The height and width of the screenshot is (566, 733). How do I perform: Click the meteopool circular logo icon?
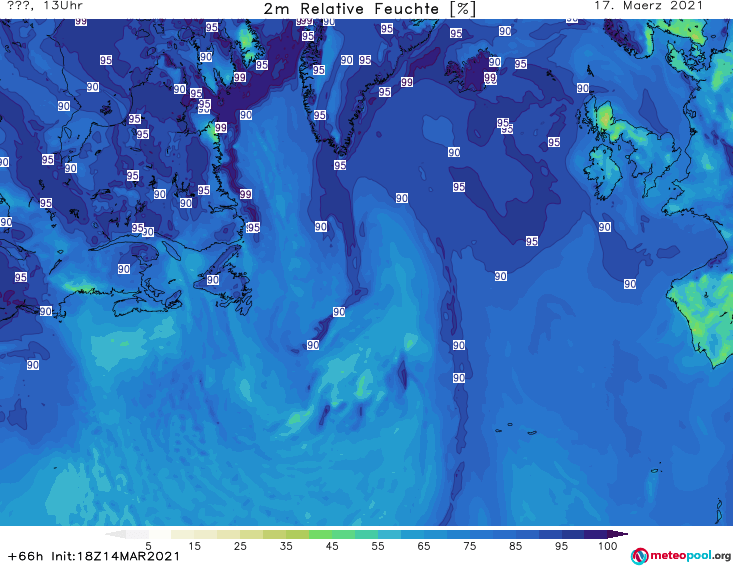click(x=639, y=556)
